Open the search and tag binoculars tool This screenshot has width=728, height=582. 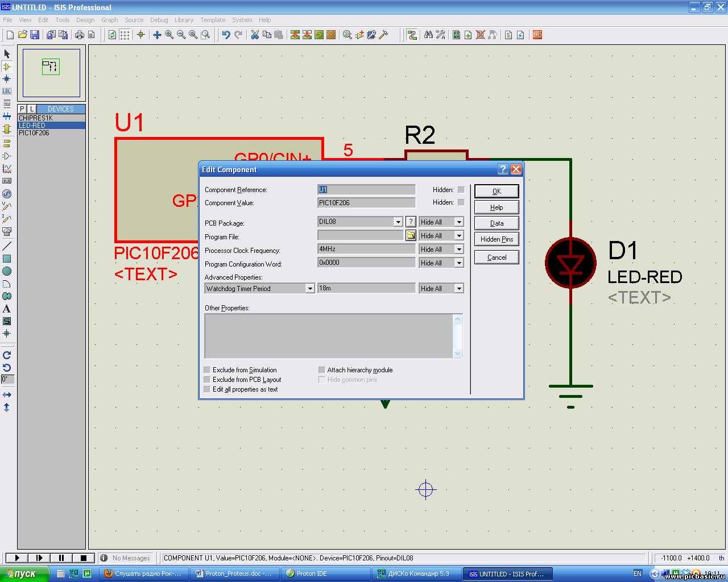(x=428, y=35)
